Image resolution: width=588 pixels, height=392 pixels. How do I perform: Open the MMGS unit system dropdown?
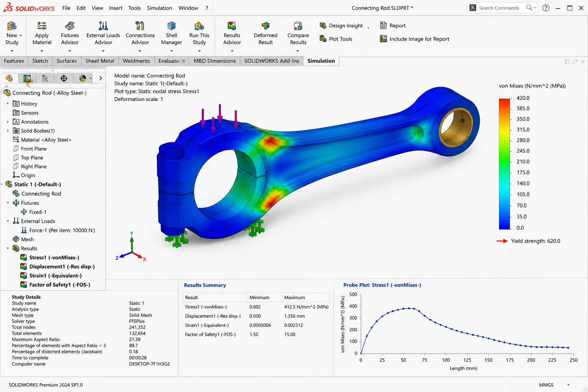(x=568, y=385)
